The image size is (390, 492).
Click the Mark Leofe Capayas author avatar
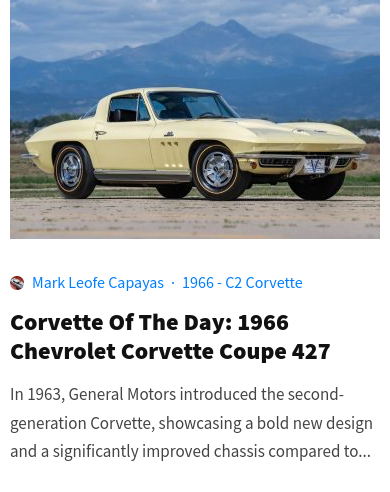pos(17,283)
